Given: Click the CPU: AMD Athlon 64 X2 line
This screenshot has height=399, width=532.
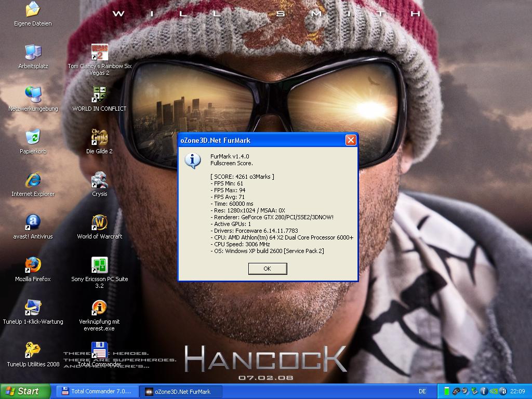Looking at the screenshot, I should pos(282,237).
